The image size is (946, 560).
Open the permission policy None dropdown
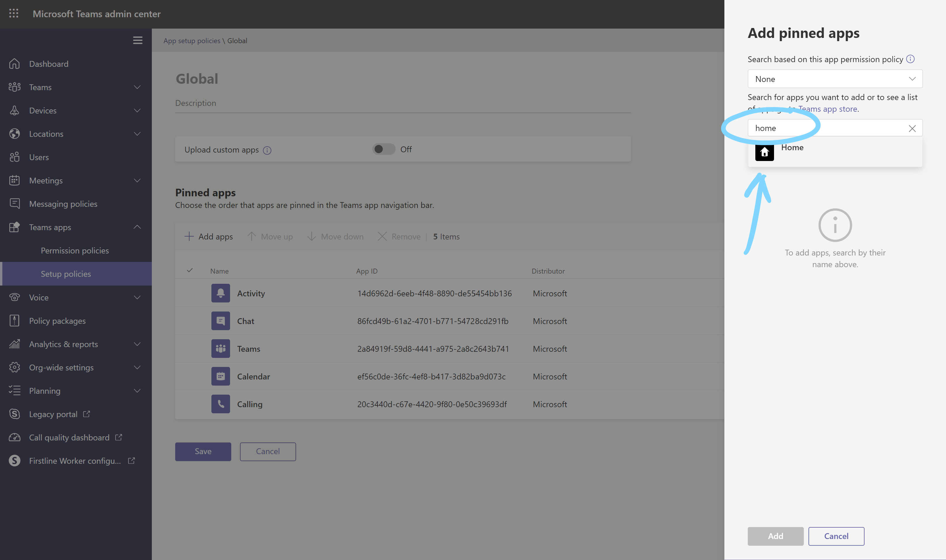[834, 79]
